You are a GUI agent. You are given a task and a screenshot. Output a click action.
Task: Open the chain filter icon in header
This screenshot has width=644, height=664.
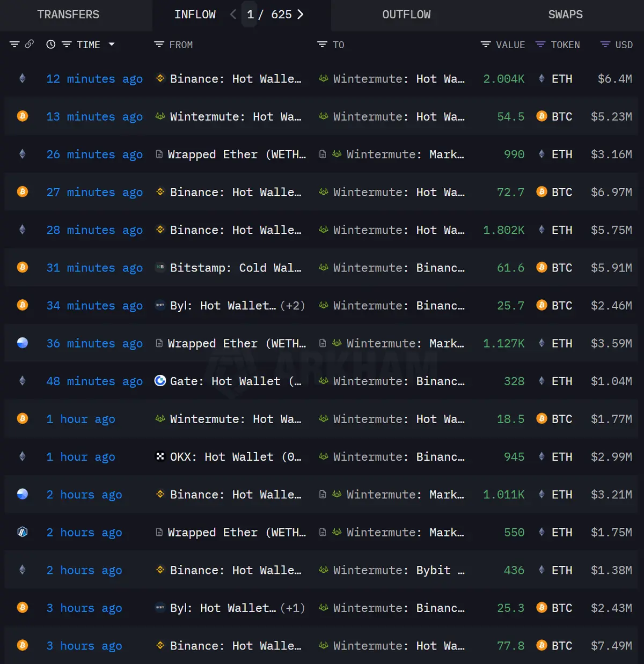pos(14,45)
